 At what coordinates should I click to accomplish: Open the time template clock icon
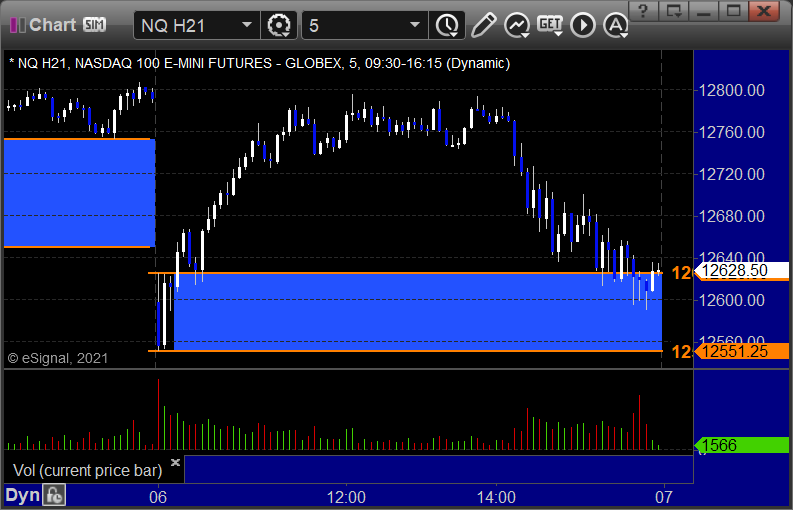[447, 25]
